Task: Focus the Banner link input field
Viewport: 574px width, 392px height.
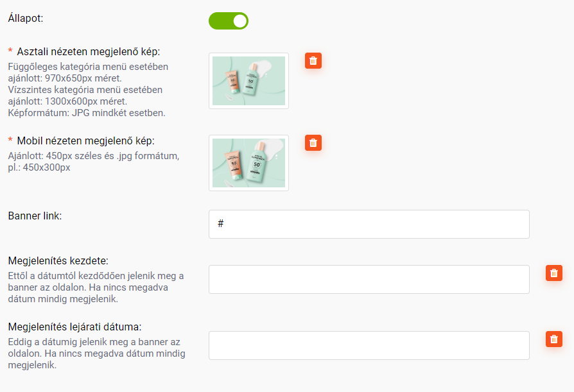Action: (369, 224)
